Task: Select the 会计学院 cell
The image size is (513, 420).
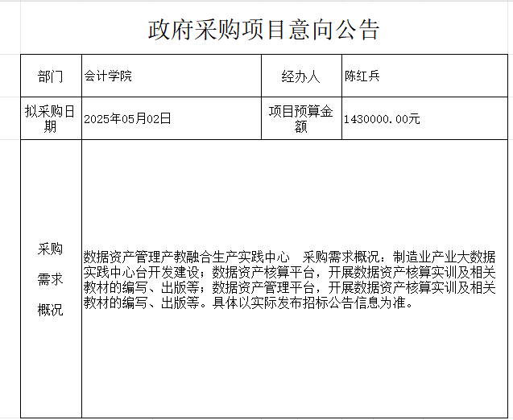Action: pyautogui.click(x=172, y=76)
